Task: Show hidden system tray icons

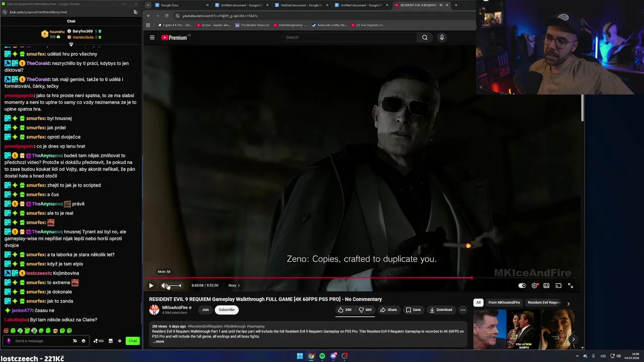Action: tap(578, 356)
